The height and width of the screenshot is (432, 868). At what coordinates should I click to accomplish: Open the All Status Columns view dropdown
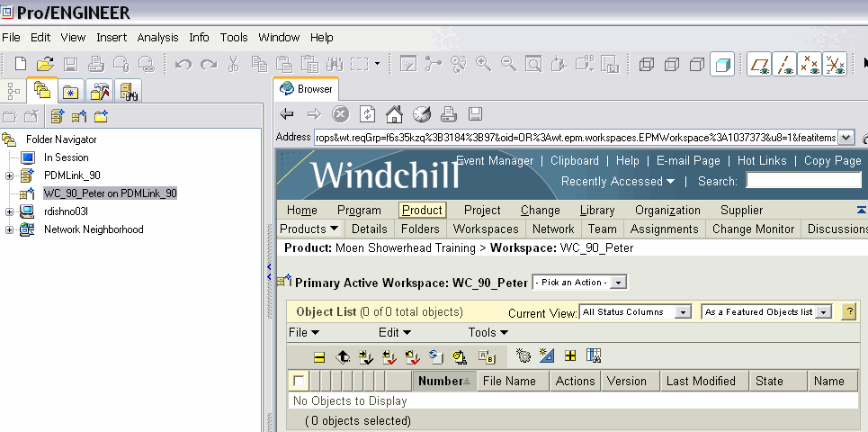point(684,312)
